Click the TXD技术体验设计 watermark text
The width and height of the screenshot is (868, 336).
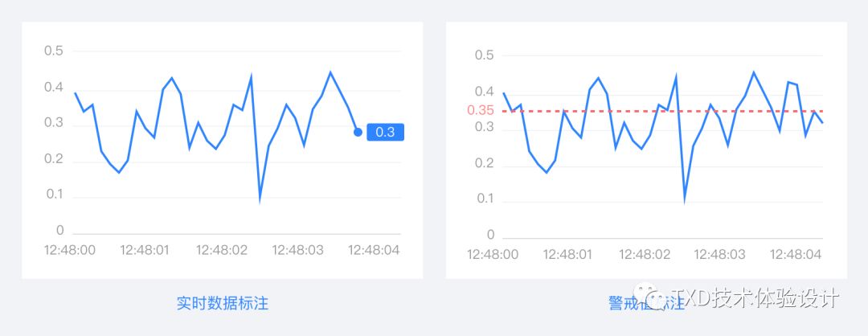(756, 298)
